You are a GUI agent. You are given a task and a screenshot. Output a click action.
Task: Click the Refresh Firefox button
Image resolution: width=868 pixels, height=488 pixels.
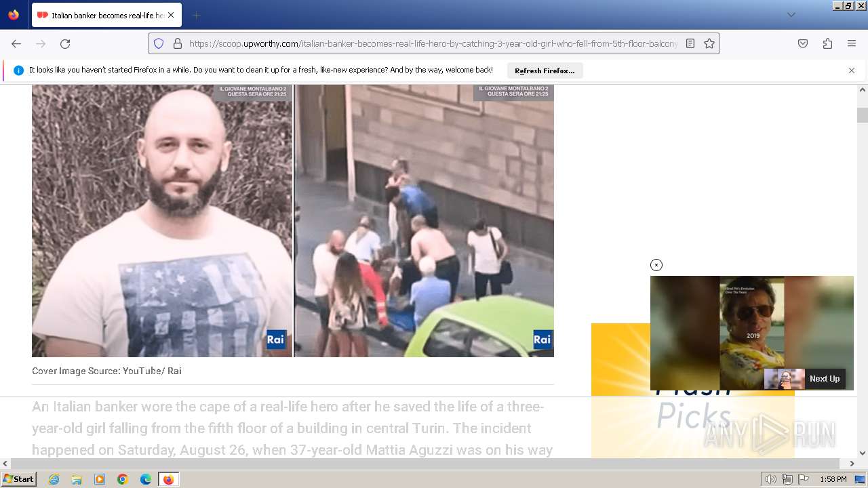point(545,70)
